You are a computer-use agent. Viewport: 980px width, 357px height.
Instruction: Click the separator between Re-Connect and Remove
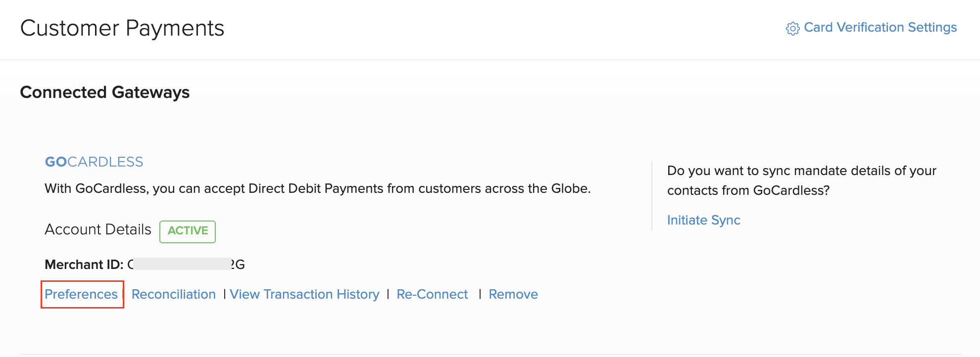(480, 294)
